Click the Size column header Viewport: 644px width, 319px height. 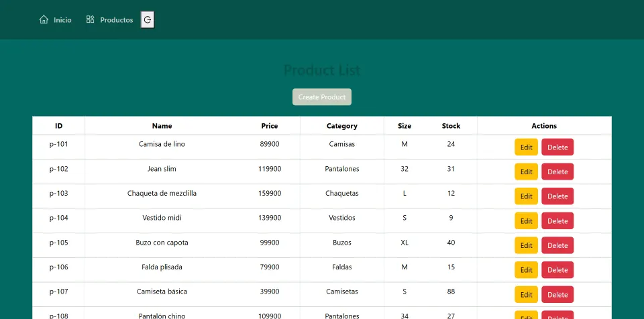(x=404, y=125)
